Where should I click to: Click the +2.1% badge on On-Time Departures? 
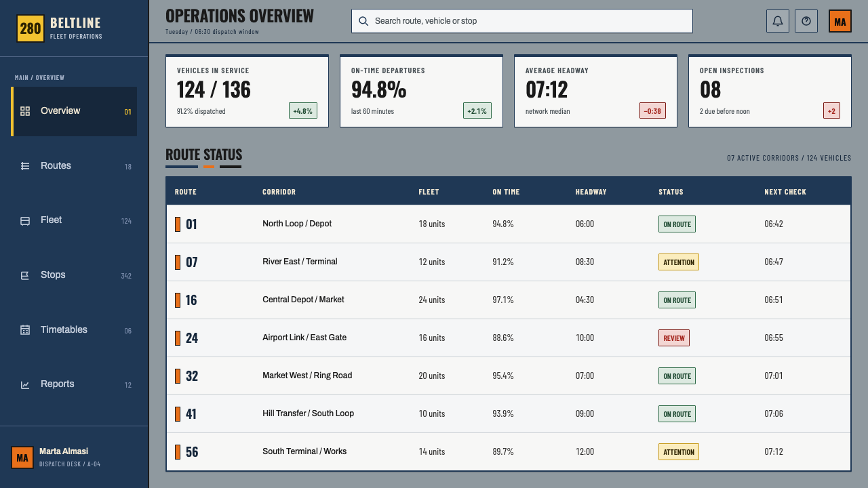[477, 110]
